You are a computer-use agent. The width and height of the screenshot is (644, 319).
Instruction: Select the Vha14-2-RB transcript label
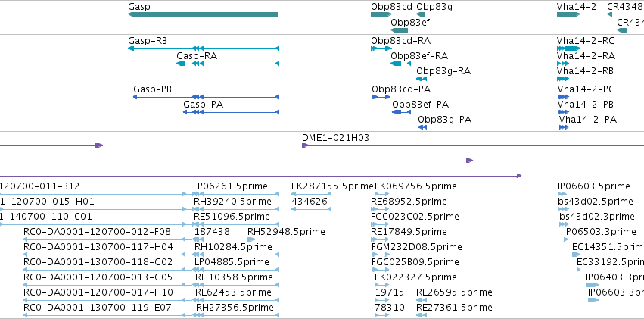(585, 71)
